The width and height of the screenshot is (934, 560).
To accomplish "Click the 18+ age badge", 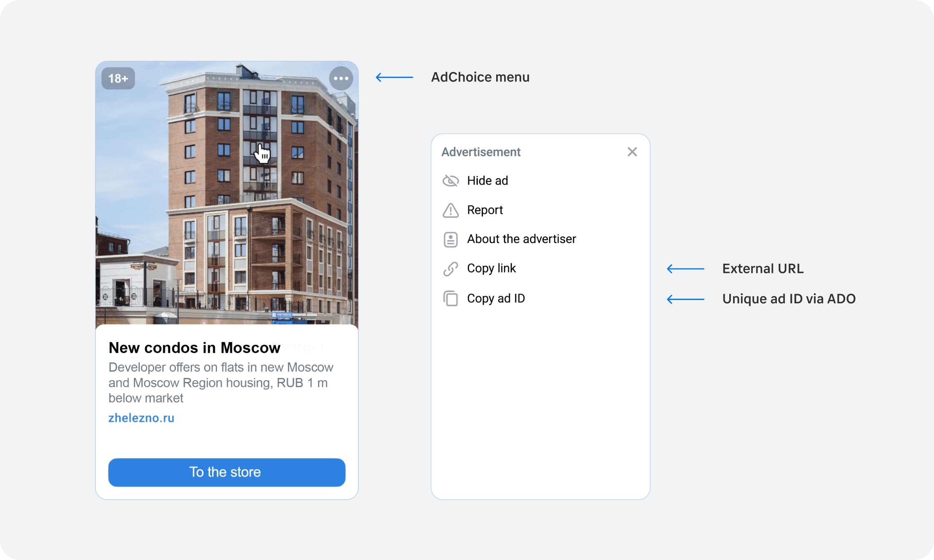I will click(118, 78).
